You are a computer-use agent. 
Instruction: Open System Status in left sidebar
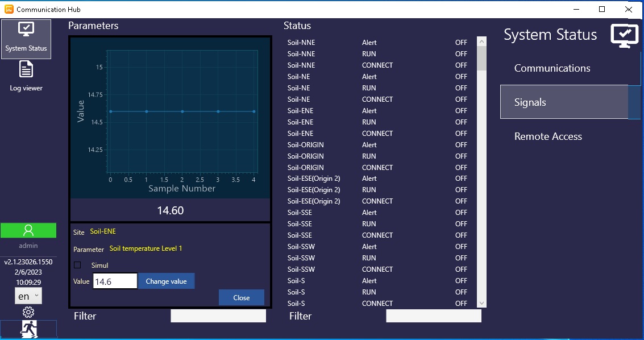coord(26,39)
